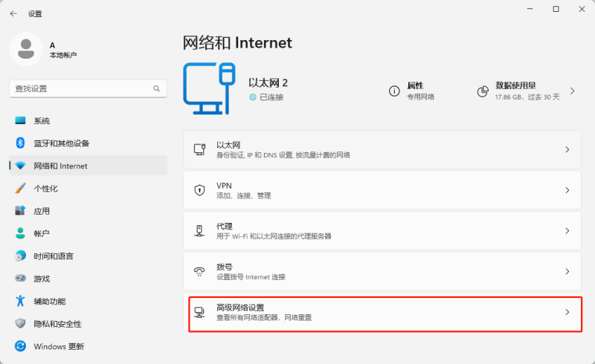Open Windows 更新 settings category
Image resolution: width=595 pixels, height=364 pixels.
(x=88, y=346)
